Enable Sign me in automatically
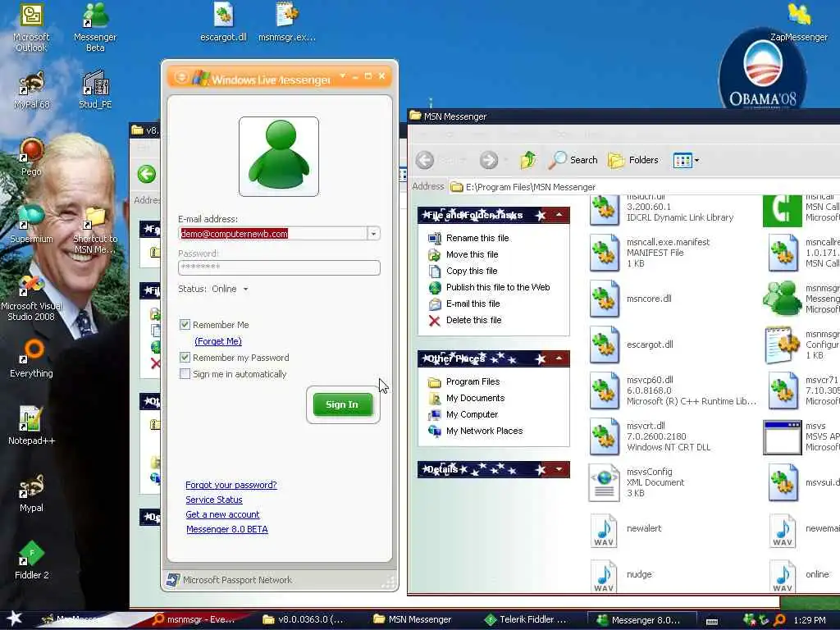This screenshot has height=630, width=840. (185, 374)
